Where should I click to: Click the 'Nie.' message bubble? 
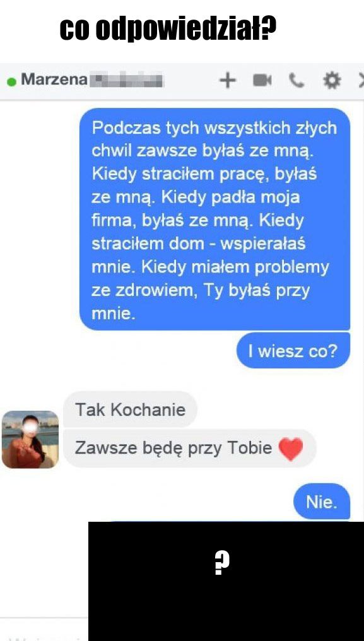click(x=322, y=502)
